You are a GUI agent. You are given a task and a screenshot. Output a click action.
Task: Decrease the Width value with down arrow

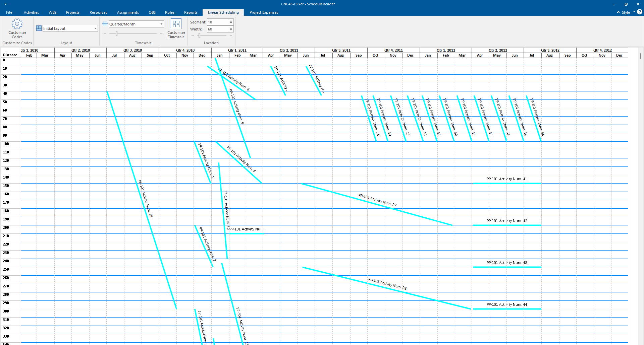(231, 30)
